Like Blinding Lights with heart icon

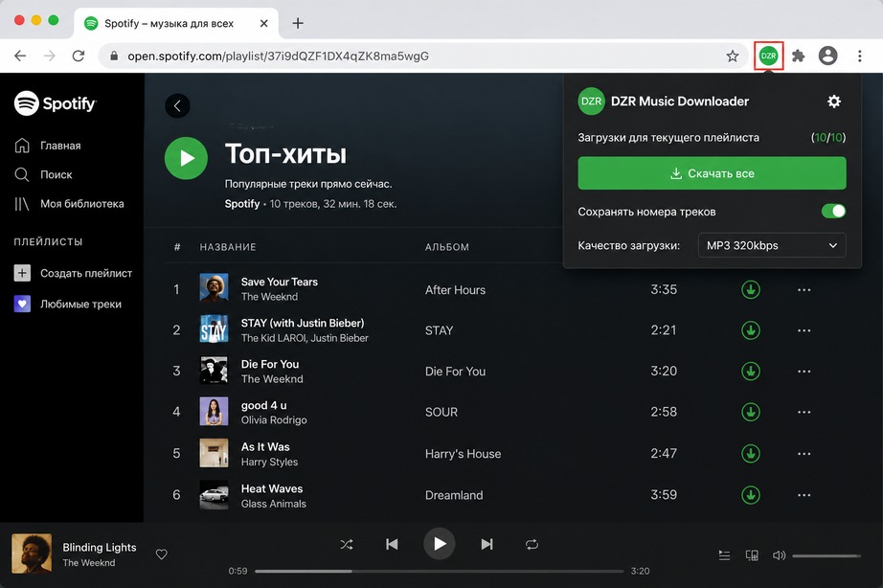(162, 554)
